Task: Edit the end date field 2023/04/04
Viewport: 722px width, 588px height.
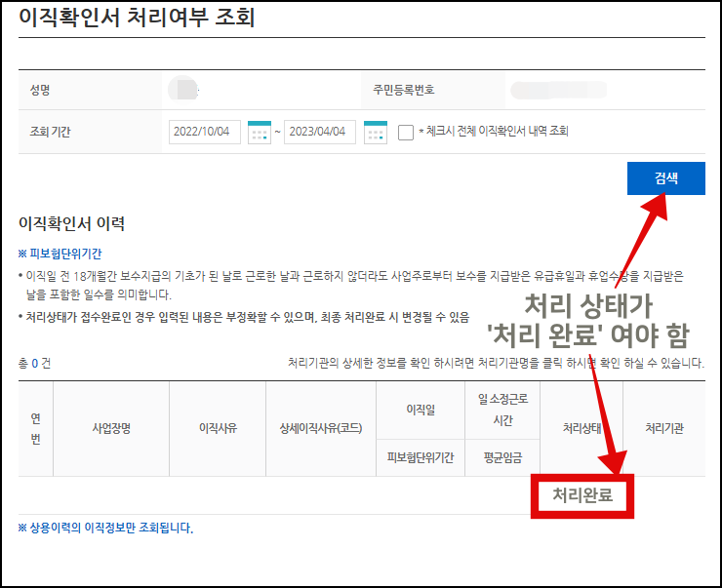Action: pyautogui.click(x=320, y=132)
